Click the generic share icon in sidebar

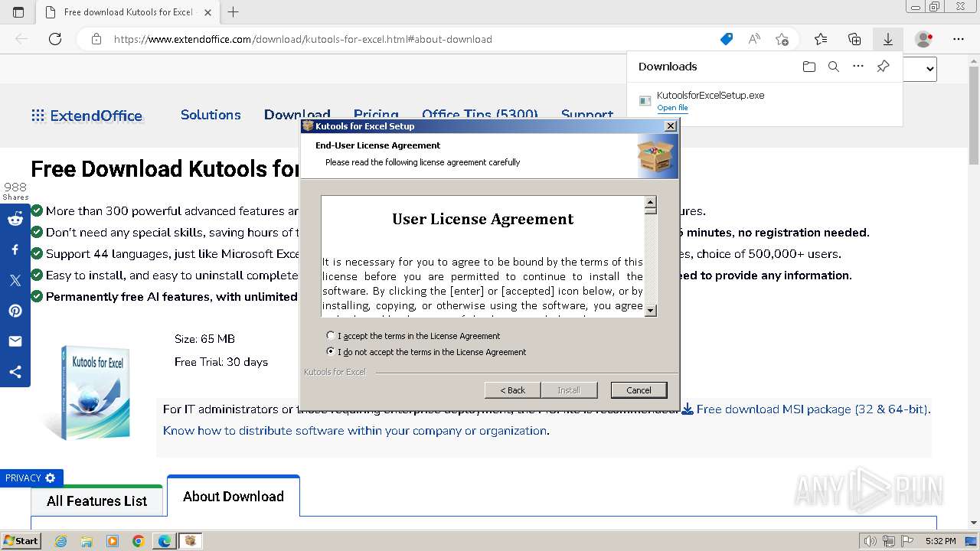15,372
